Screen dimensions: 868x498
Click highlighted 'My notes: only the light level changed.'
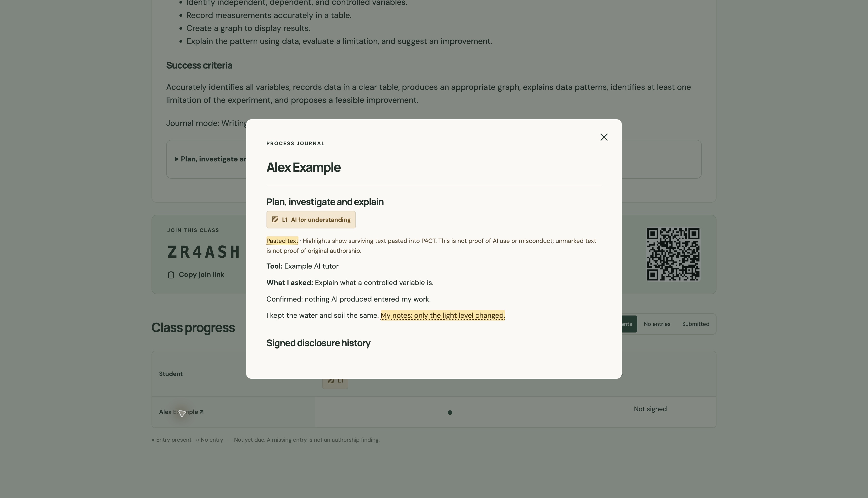(x=443, y=315)
